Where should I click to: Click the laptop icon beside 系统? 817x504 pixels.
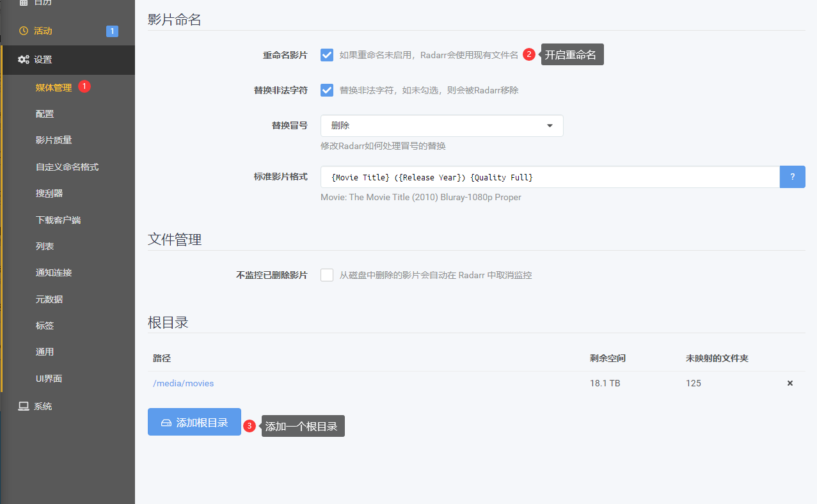pos(24,406)
